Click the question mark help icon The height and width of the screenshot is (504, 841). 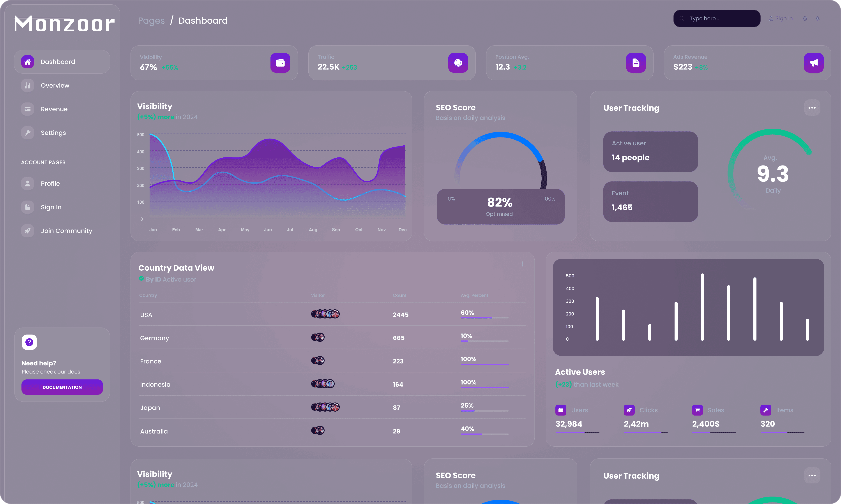29,342
